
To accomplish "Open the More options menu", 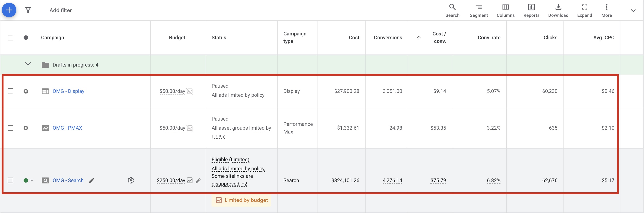I will click(606, 10).
